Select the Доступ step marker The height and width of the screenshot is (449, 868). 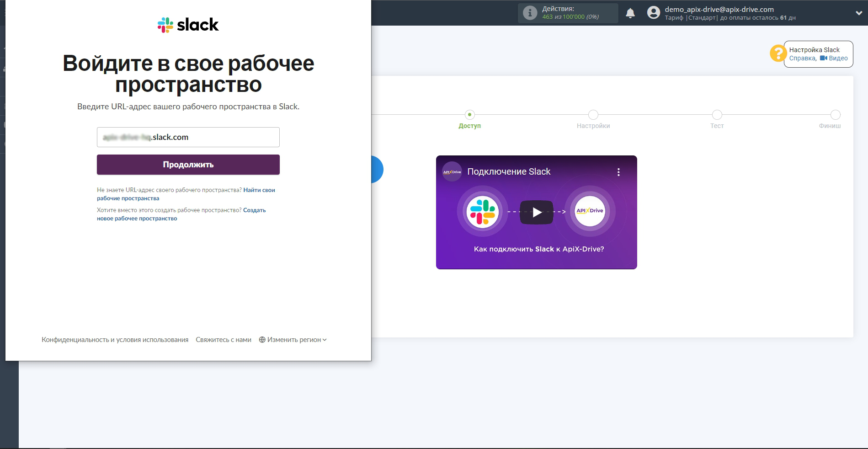click(x=469, y=115)
